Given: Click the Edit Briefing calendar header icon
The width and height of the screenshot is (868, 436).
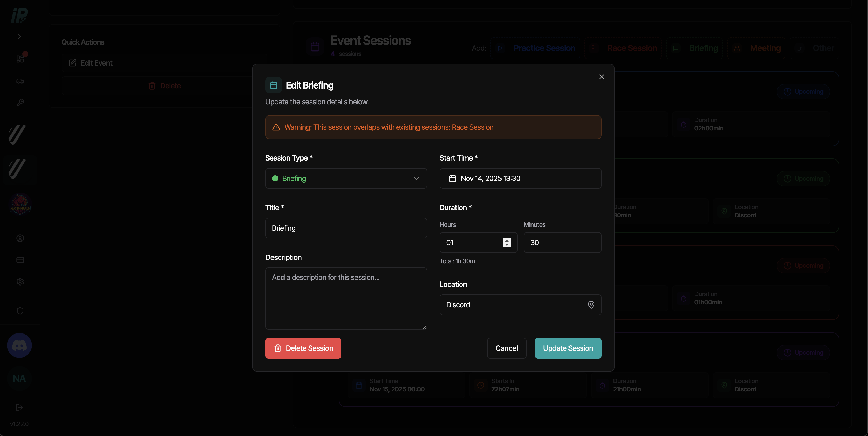Looking at the screenshot, I should (x=273, y=85).
